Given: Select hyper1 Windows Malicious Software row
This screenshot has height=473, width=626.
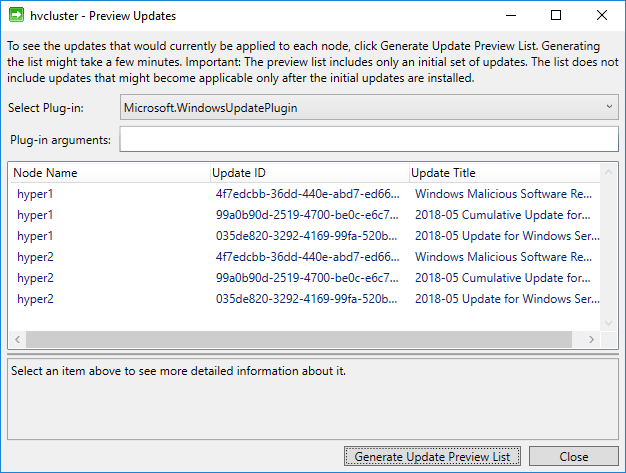Looking at the screenshot, I should [305, 194].
